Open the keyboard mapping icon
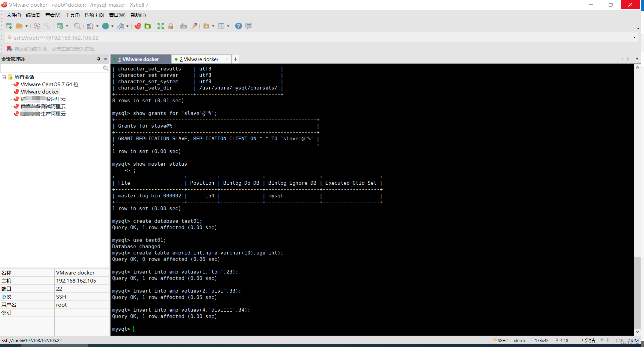Image resolution: width=644 pixels, height=347 pixels. tap(183, 26)
